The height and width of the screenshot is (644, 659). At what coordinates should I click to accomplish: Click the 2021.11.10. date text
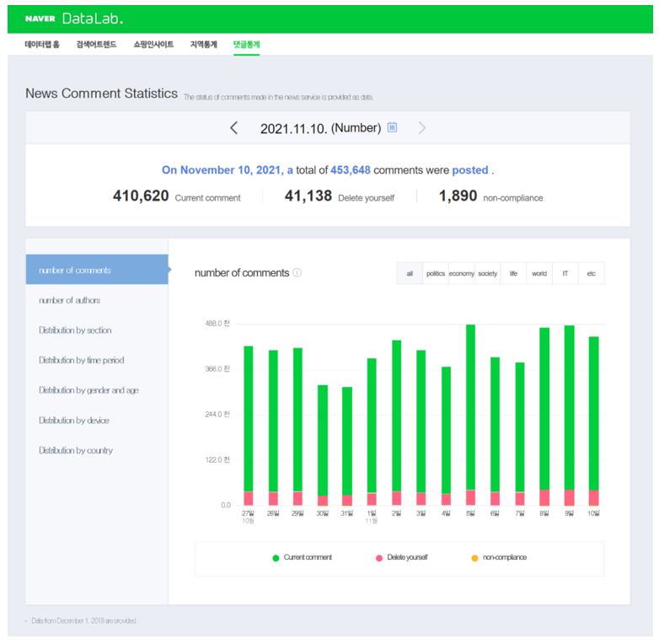click(293, 128)
